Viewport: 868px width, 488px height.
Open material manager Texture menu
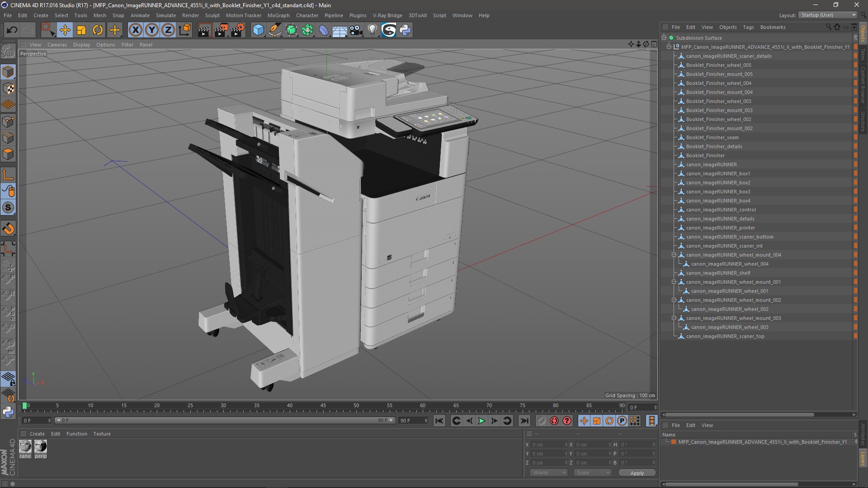(102, 434)
